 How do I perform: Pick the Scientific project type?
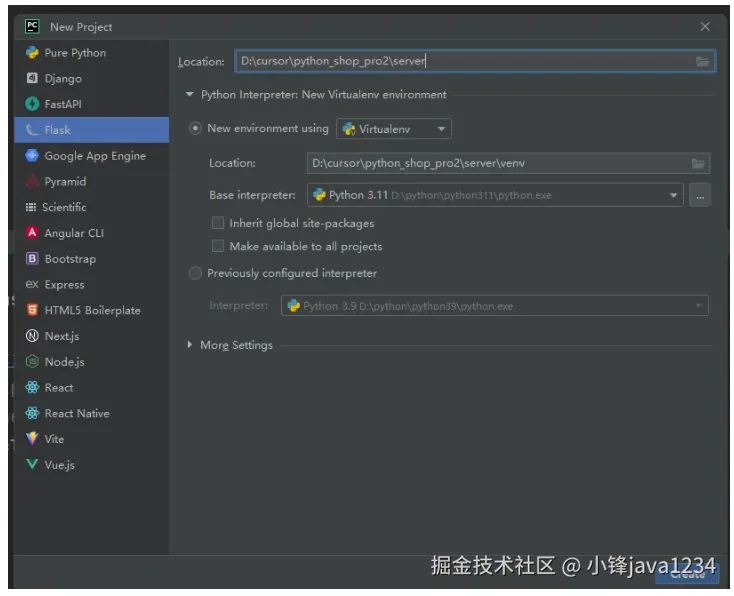click(x=92, y=207)
